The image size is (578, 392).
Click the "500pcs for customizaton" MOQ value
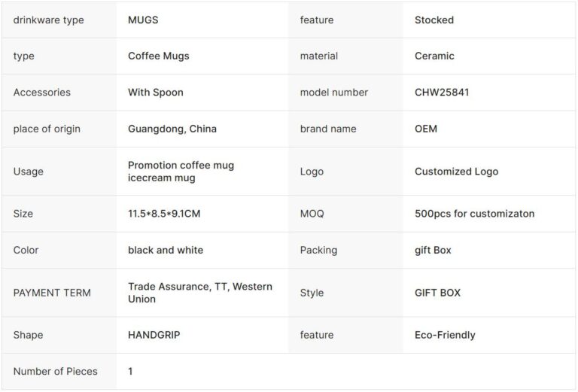[474, 214]
